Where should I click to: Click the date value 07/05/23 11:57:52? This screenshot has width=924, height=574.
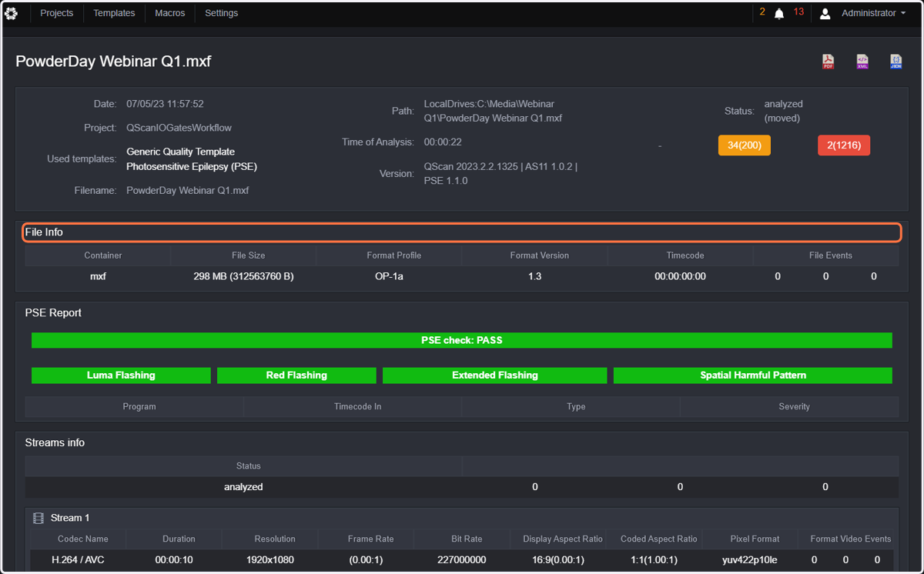165,104
